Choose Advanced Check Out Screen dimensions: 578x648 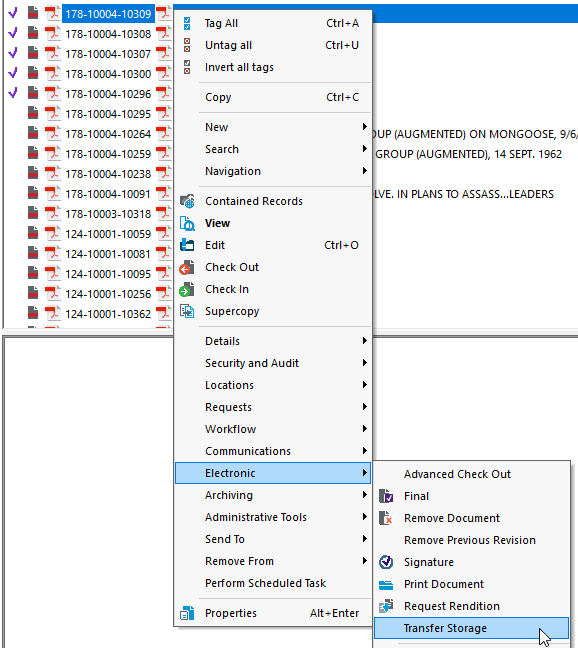[471, 474]
